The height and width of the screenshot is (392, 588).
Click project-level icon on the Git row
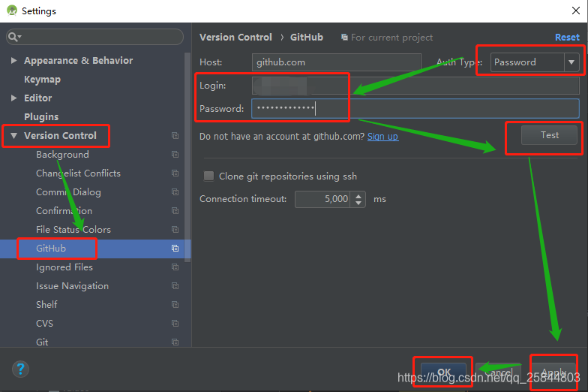(175, 342)
